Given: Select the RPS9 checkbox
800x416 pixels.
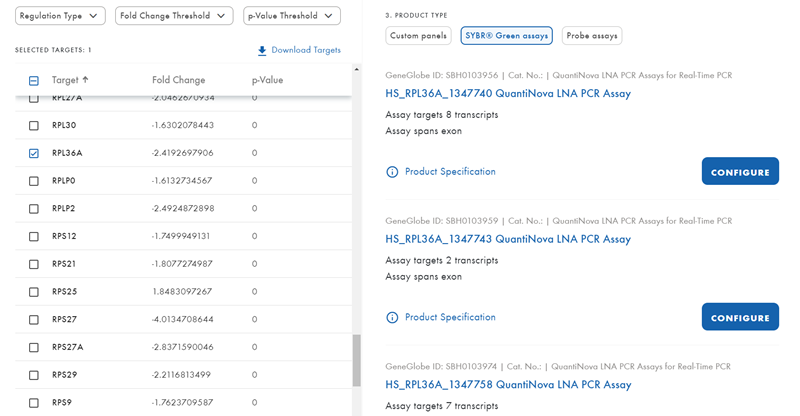Looking at the screenshot, I should (34, 403).
